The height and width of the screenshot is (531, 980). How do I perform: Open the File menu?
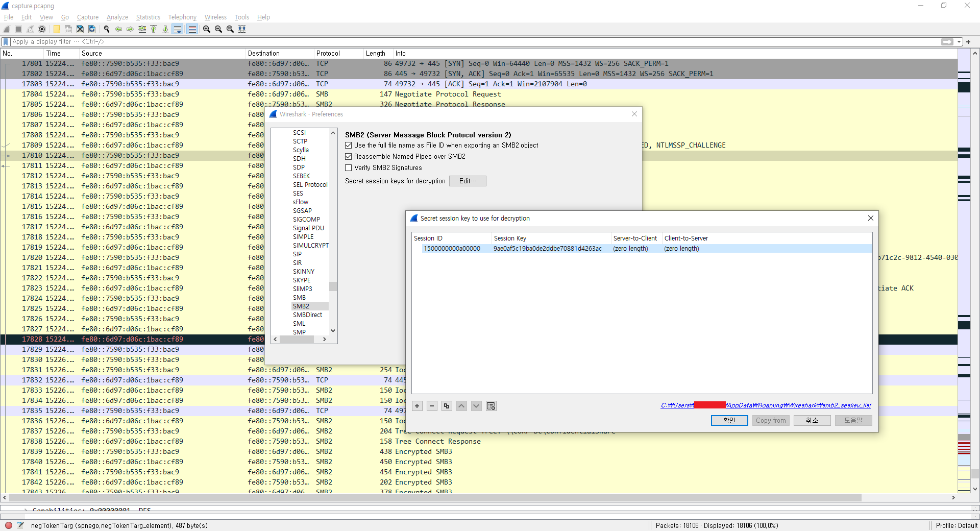pyautogui.click(x=9, y=17)
